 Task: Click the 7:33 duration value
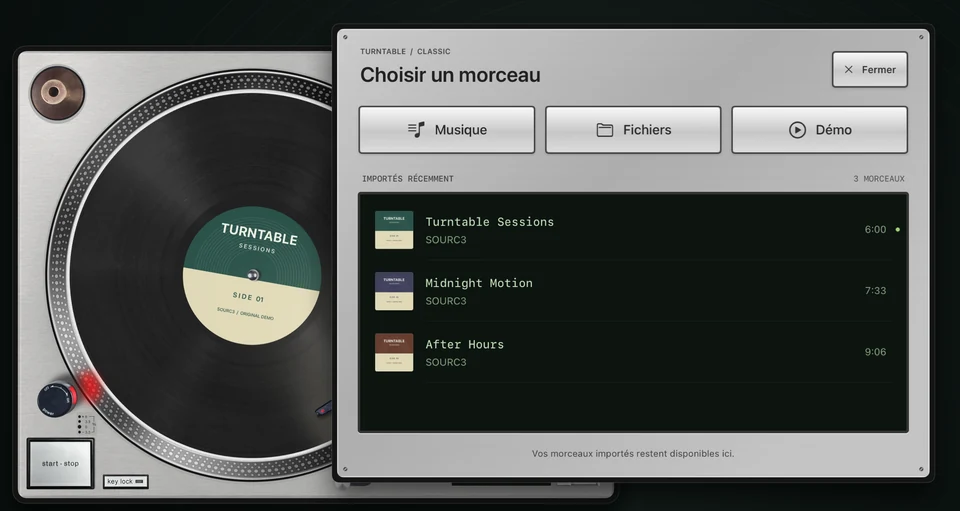[876, 291]
